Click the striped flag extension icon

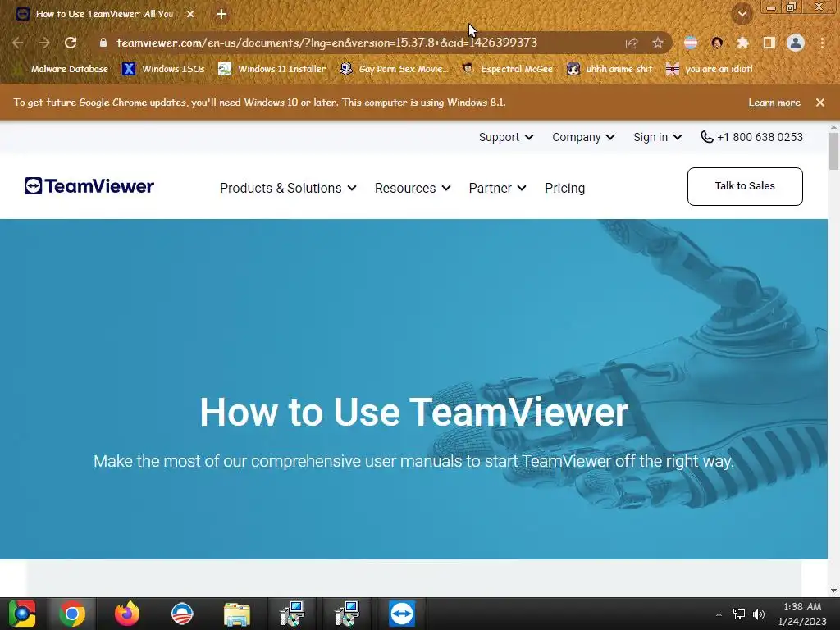pos(691,43)
